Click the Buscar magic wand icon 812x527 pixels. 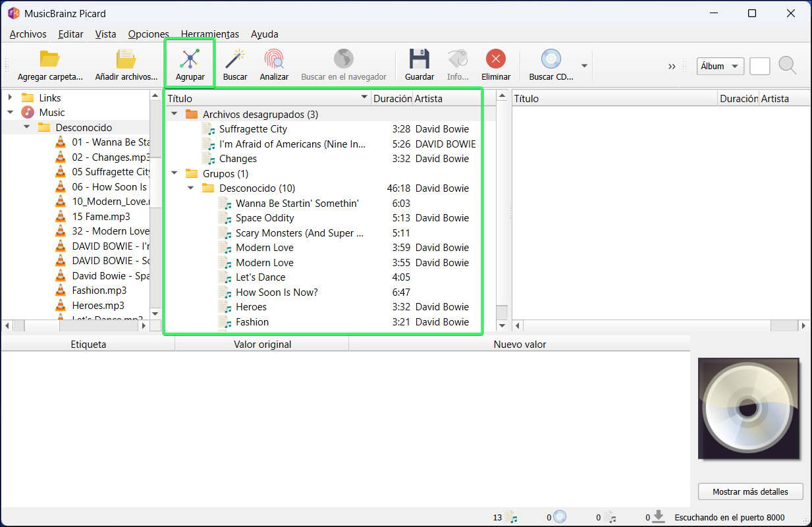pos(235,59)
